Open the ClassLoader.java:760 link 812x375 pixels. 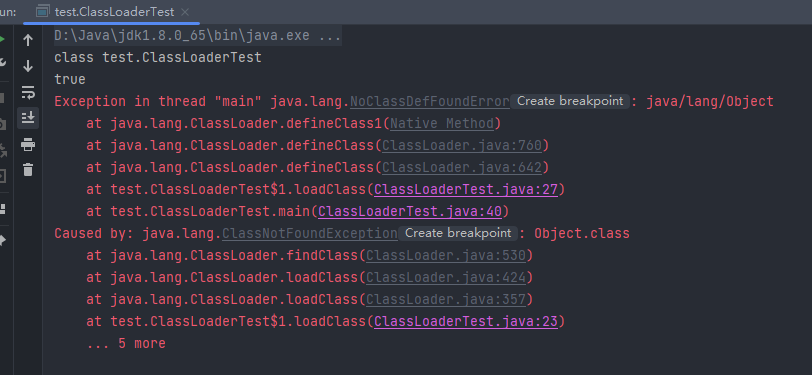coord(461,146)
